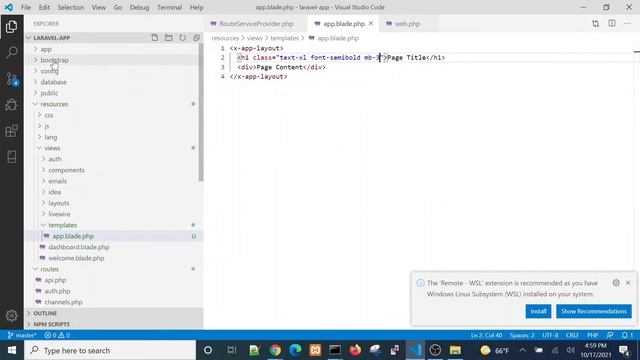Open the Debug menu
Image resolution: width=640 pixels, height=360 pixels.
(139, 7)
